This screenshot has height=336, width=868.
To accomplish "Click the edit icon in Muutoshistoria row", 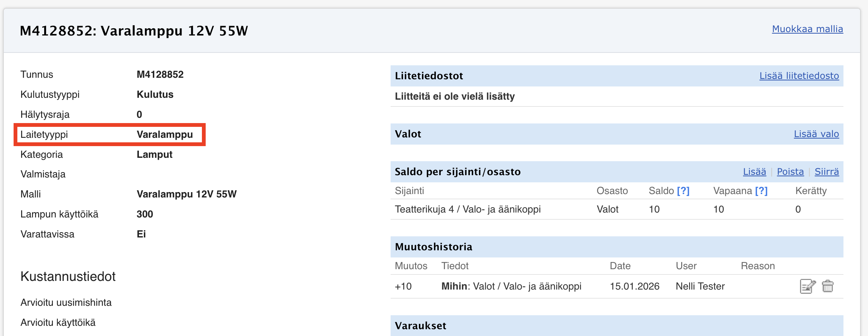I will pos(808,286).
